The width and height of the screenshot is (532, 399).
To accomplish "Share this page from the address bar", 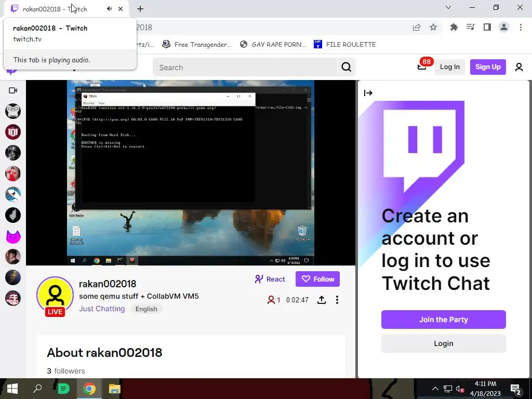I will [417, 27].
